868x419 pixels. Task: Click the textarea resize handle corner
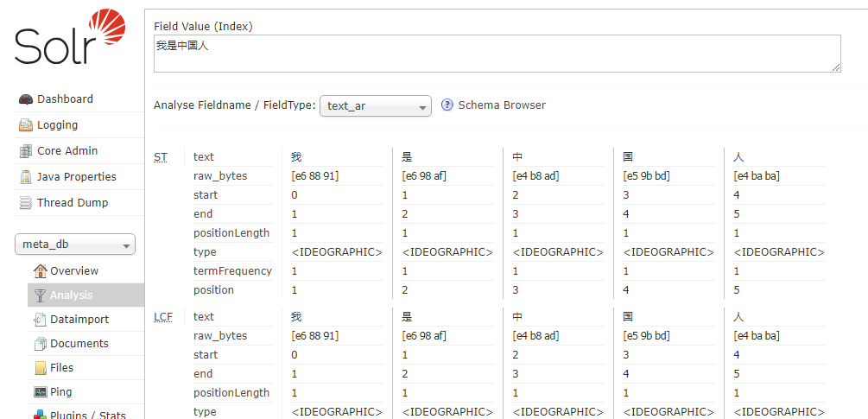(836, 67)
